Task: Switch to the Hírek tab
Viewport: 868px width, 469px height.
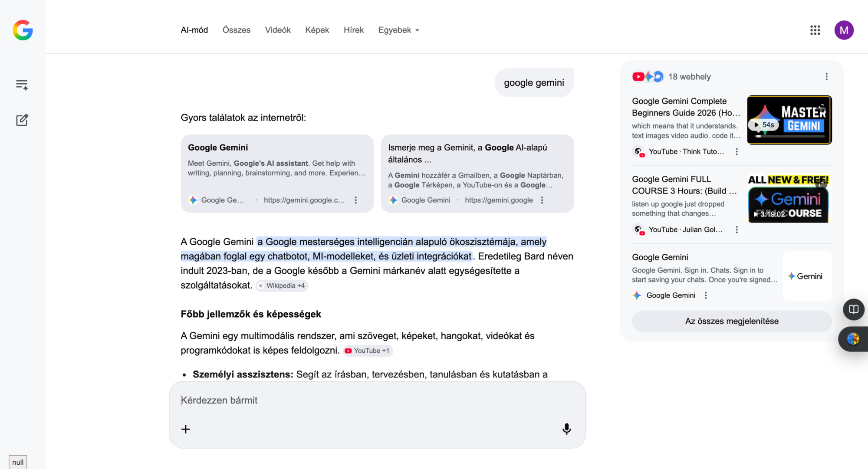Action: (x=353, y=30)
